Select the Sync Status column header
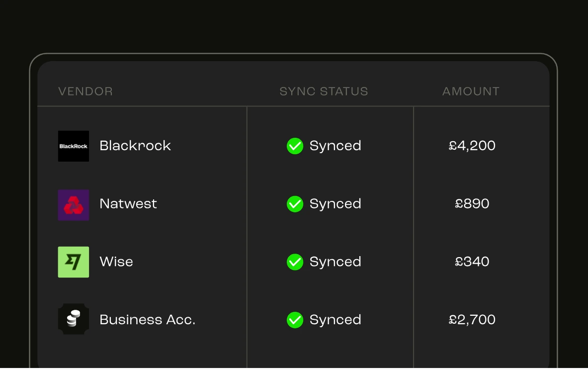Image resolution: width=588 pixels, height=369 pixels. 324,91
